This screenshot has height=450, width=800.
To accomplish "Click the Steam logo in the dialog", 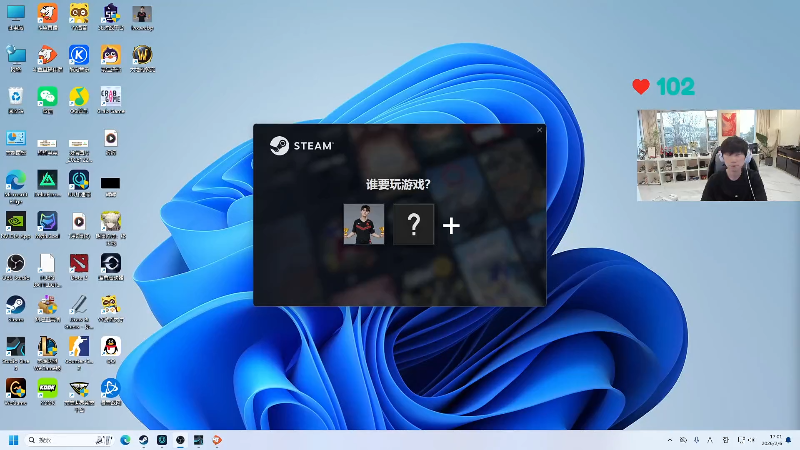I will pos(301,145).
